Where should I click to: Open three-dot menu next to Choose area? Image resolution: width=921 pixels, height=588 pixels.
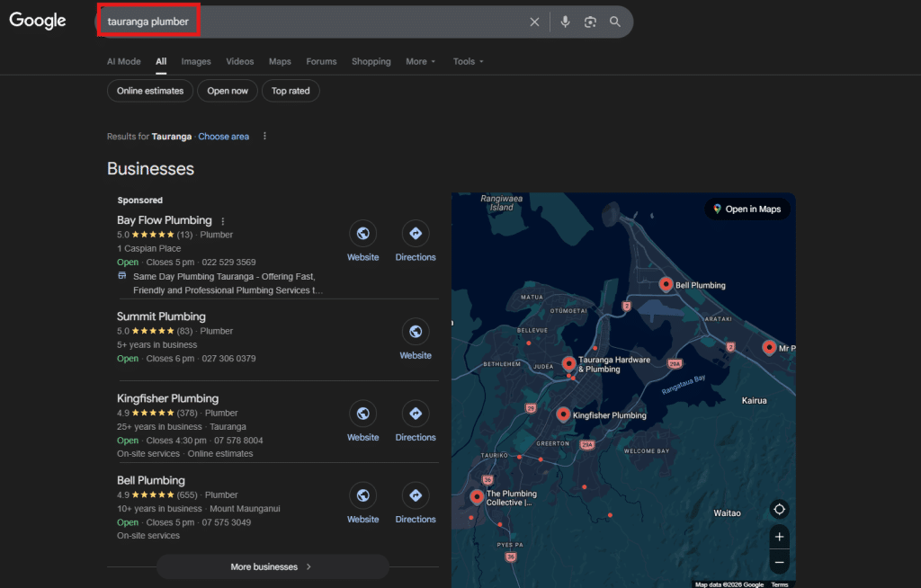[265, 137]
